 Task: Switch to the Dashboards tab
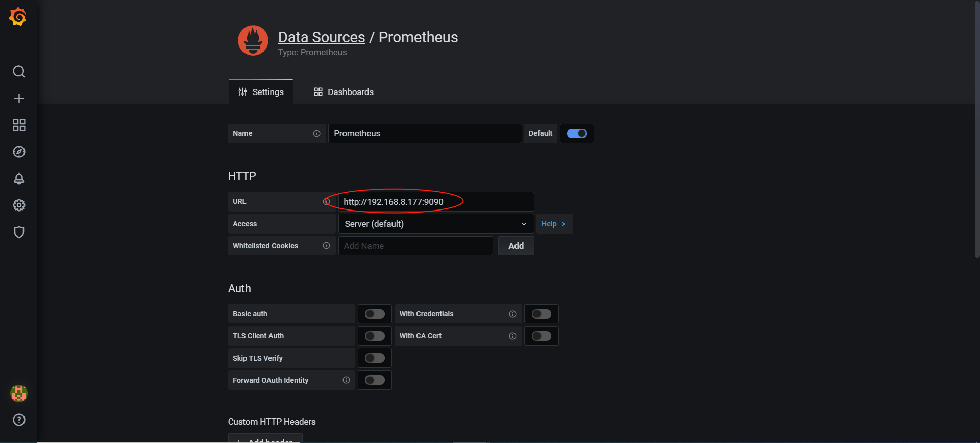344,92
